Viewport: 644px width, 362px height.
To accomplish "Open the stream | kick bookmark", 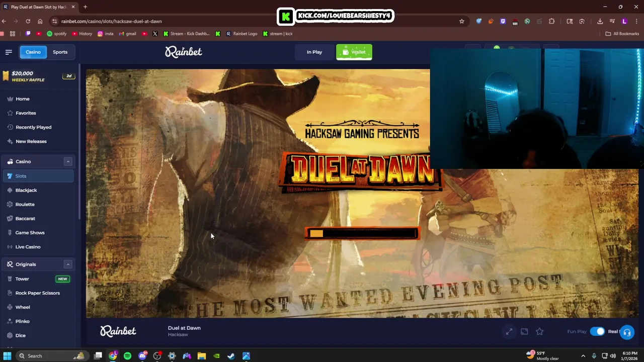I will (x=278, y=34).
